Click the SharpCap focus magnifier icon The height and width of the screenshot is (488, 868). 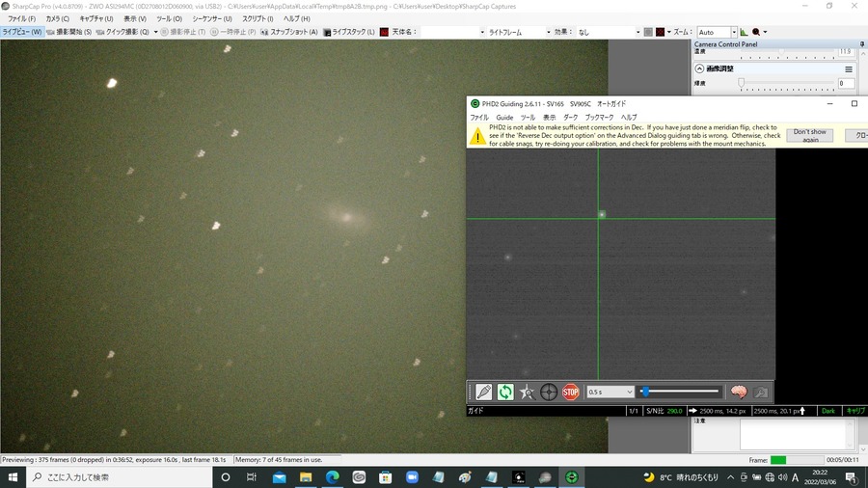coord(755,32)
